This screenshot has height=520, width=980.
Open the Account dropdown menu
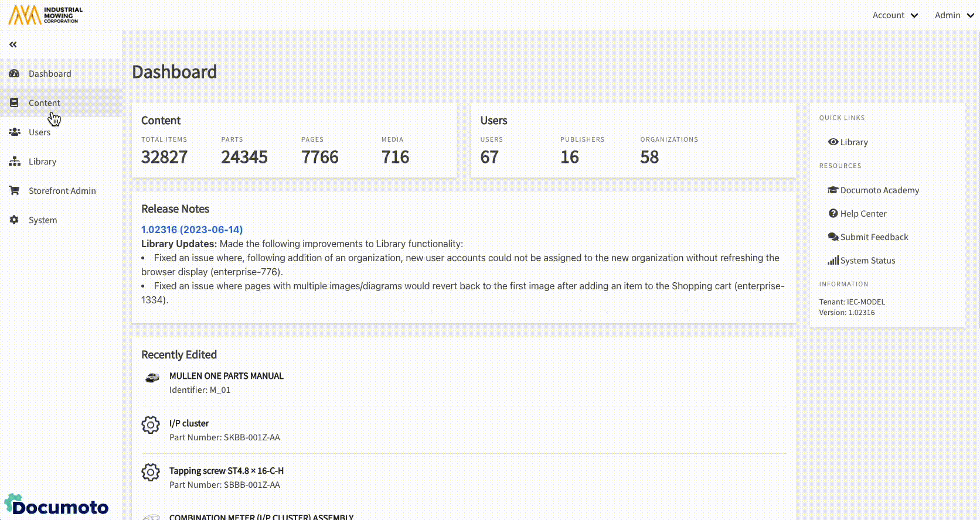(894, 15)
